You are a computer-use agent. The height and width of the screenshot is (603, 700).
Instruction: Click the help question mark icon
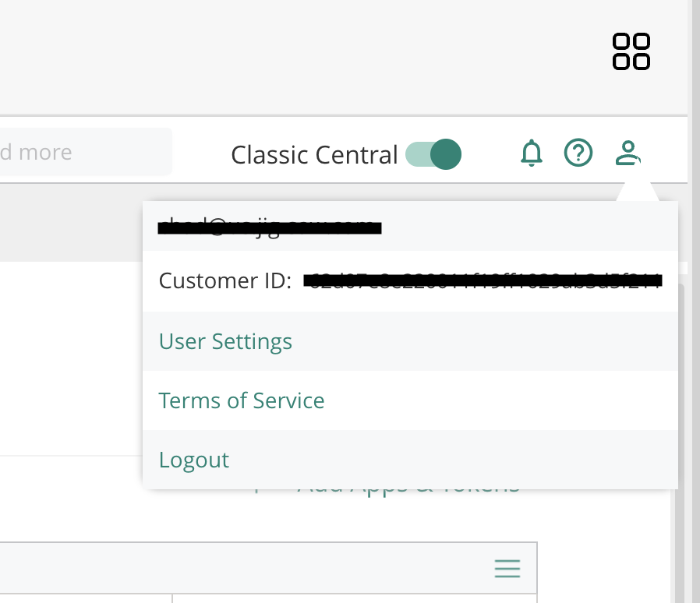point(578,153)
